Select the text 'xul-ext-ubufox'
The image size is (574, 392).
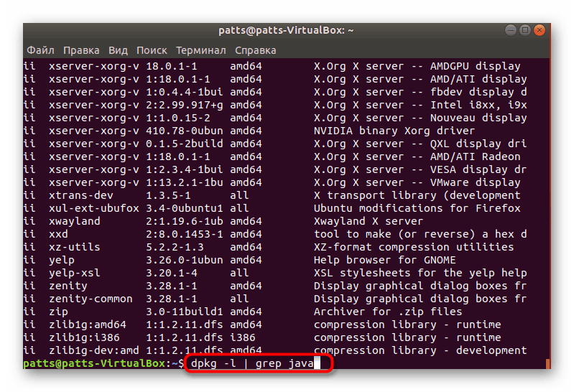(x=93, y=208)
